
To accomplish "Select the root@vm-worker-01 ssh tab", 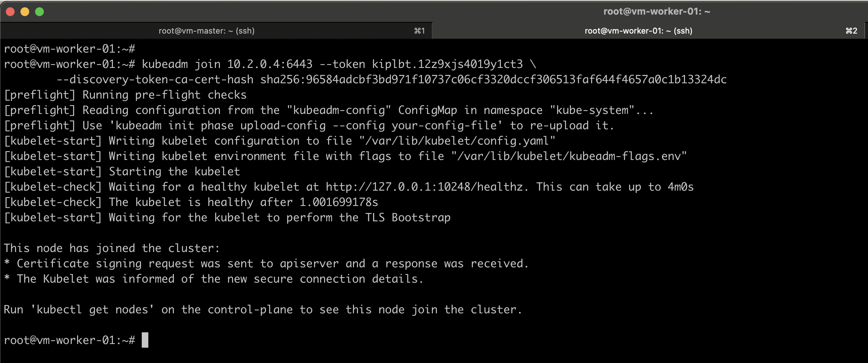I will (638, 31).
